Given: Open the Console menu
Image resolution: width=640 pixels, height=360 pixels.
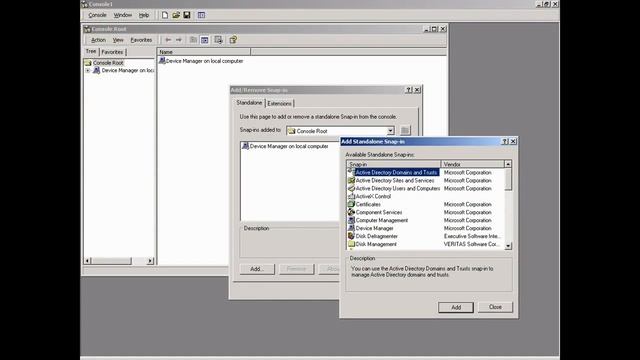Looking at the screenshot, I should [97, 15].
